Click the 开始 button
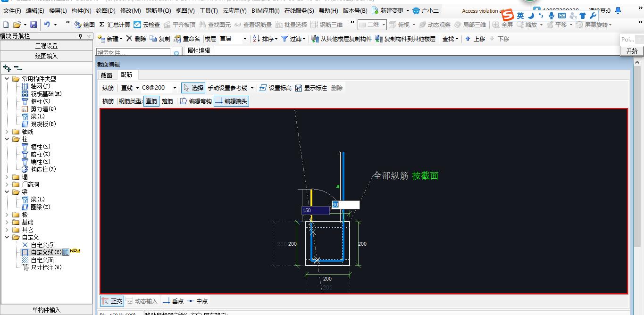Viewport: 644px width, 315px height. tap(632, 51)
